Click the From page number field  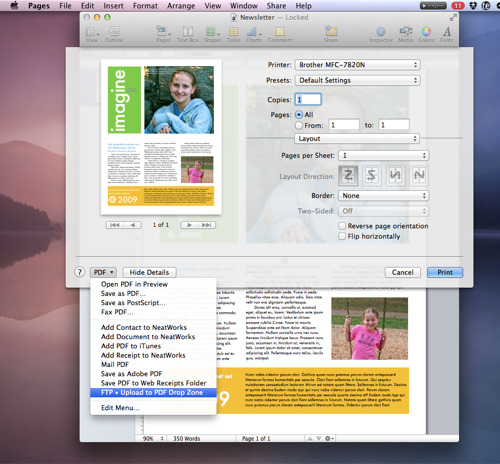point(344,125)
